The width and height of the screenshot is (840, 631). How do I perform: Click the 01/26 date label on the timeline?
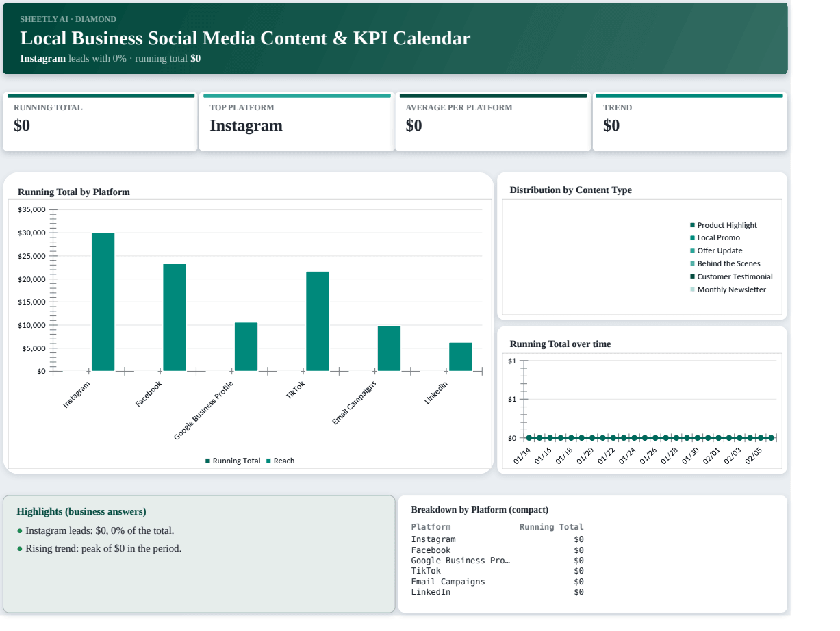pos(648,456)
